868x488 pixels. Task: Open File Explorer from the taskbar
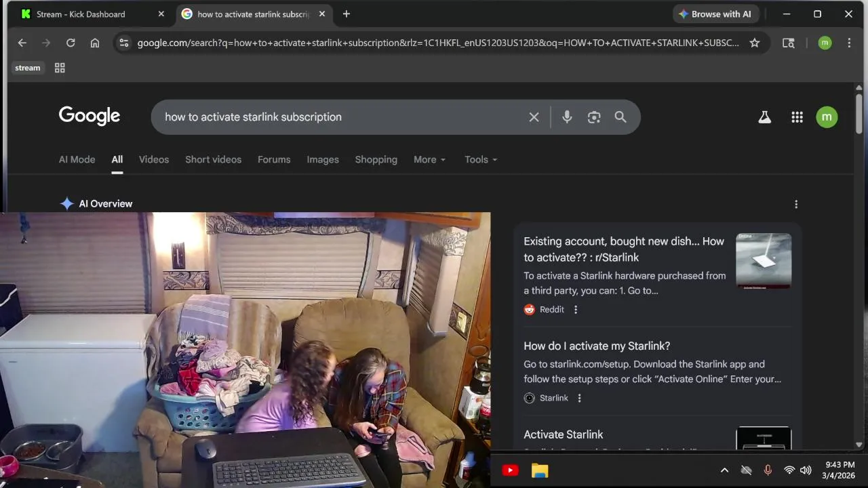540,470
